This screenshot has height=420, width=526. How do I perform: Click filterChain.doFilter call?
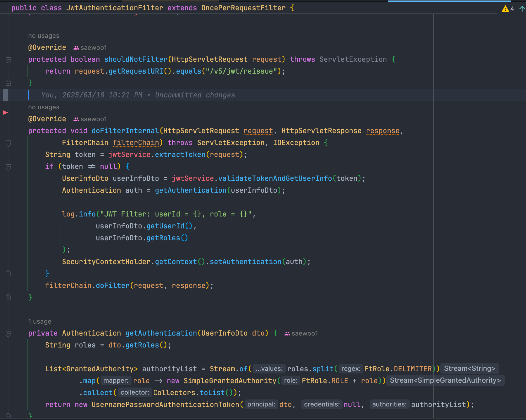click(x=87, y=286)
